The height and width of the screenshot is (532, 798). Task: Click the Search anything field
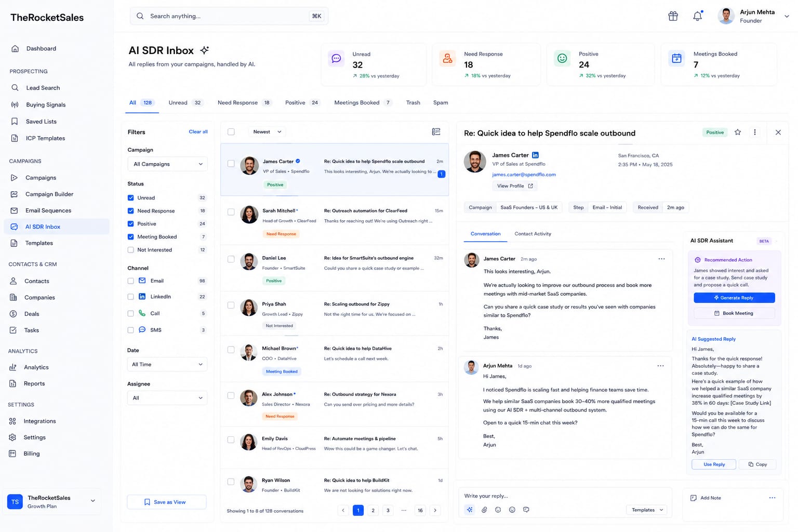click(229, 16)
